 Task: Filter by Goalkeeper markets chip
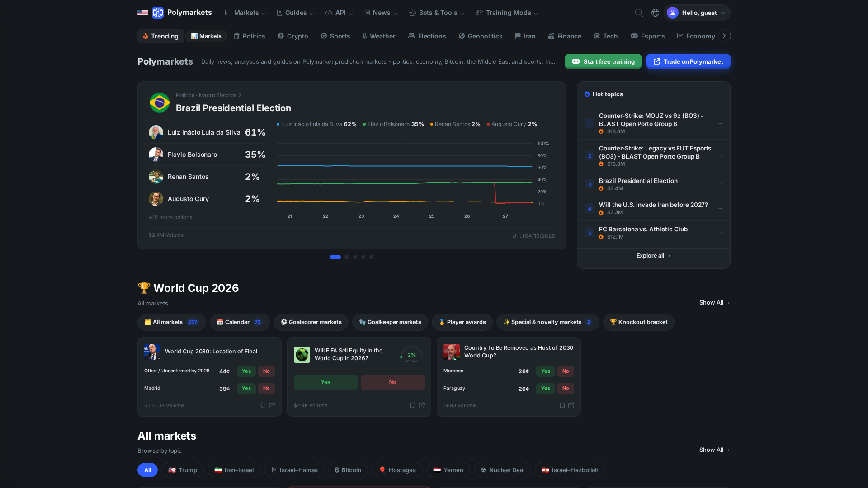tap(390, 322)
